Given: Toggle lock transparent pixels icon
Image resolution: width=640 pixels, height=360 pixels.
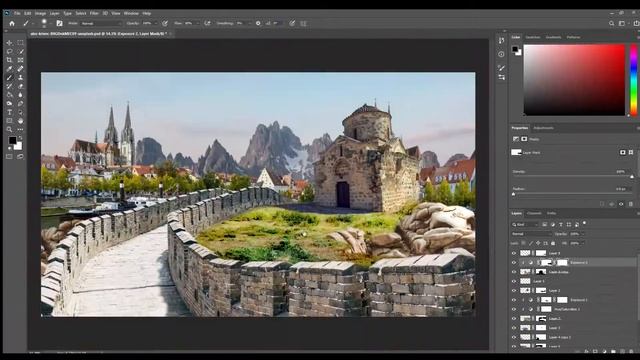Looking at the screenshot, I should pos(523,243).
